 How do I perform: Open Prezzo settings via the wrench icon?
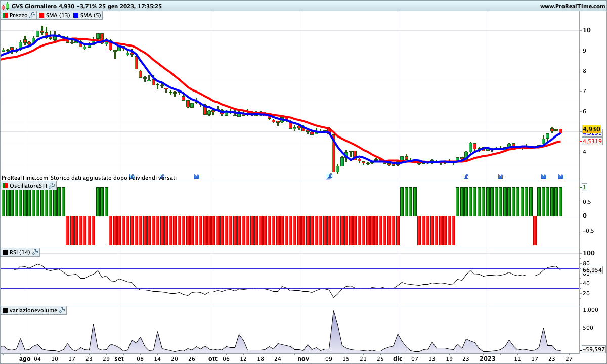[33, 15]
